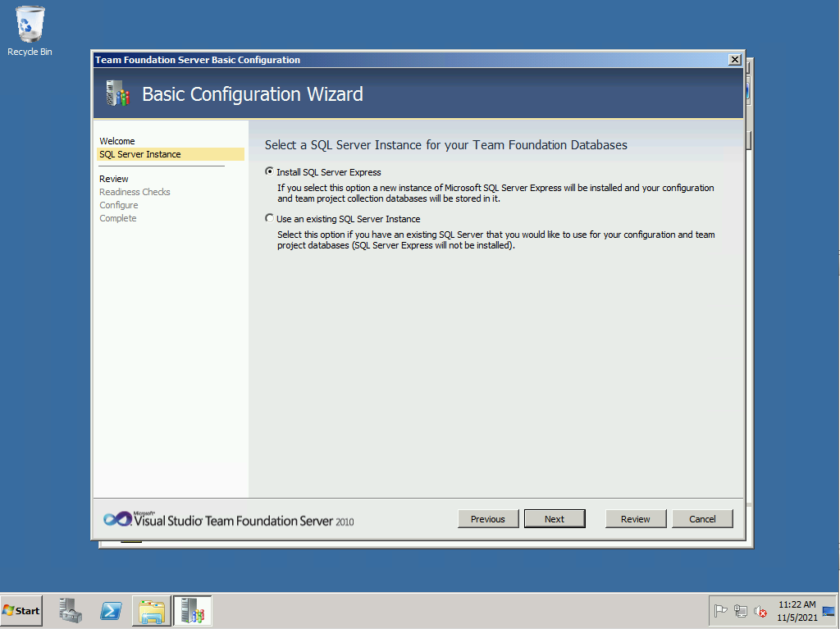Go to the Next wizard step
Screen dimensions: 840x629
tap(555, 518)
